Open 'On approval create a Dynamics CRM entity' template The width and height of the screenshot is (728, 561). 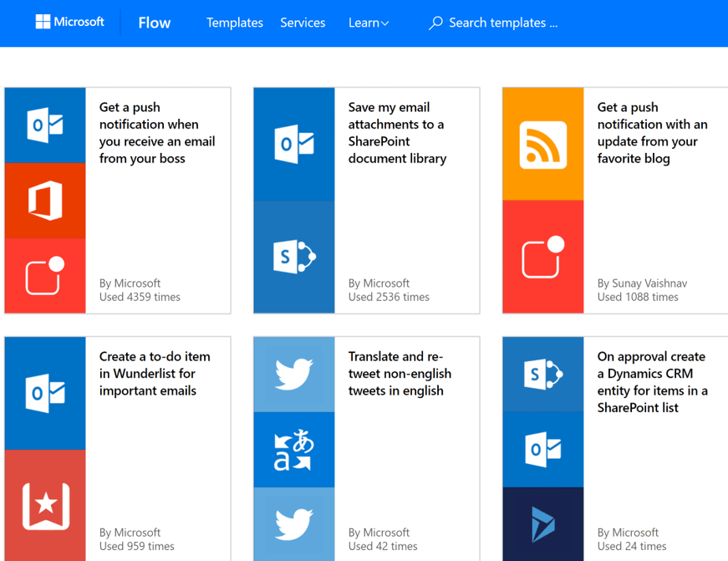652,382
